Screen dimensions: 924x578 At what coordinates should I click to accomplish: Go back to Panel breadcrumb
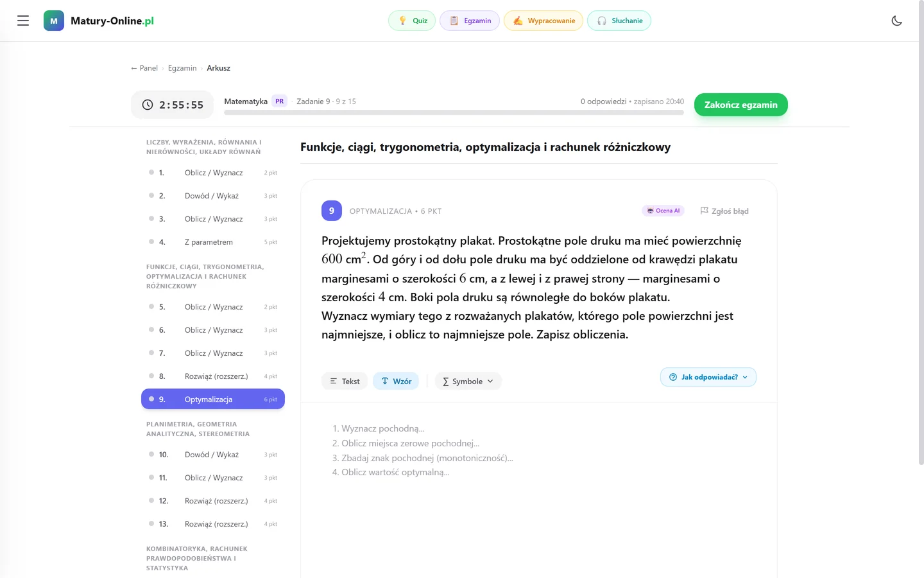click(144, 68)
